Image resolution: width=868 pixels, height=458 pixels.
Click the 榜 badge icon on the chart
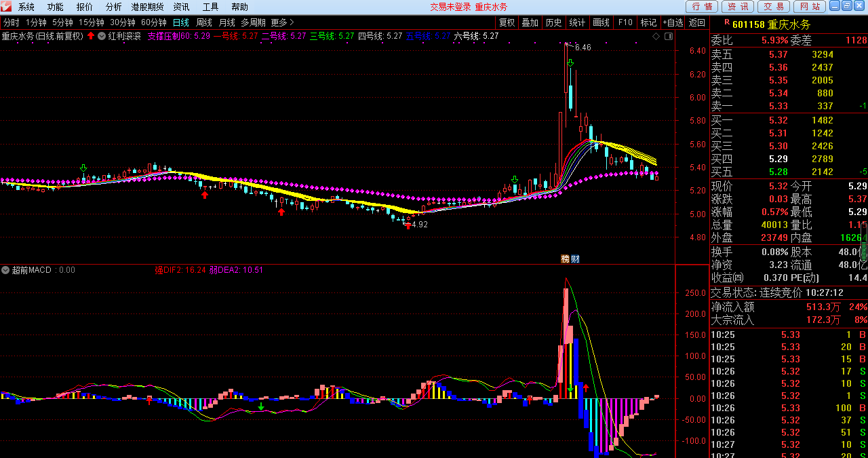pos(565,259)
